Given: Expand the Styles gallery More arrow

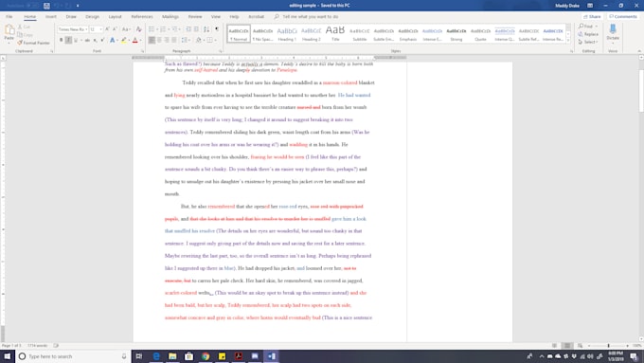Looking at the screenshot, I should [568, 41].
